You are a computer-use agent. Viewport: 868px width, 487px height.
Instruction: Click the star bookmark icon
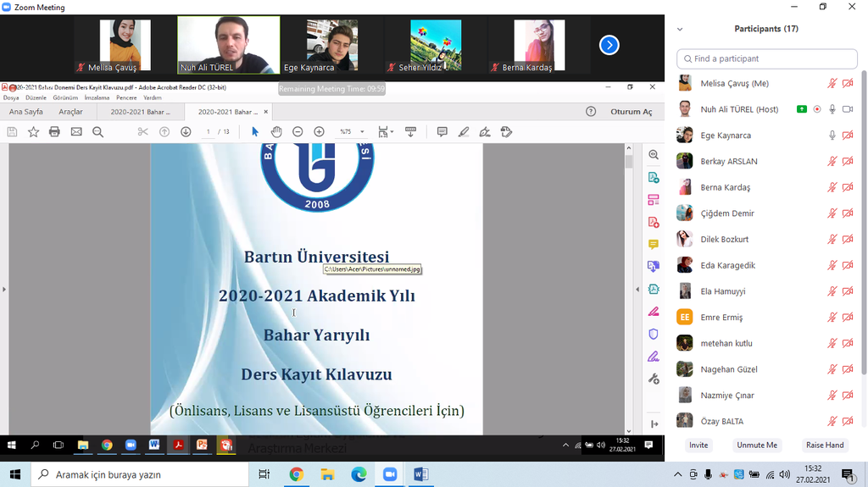click(33, 131)
